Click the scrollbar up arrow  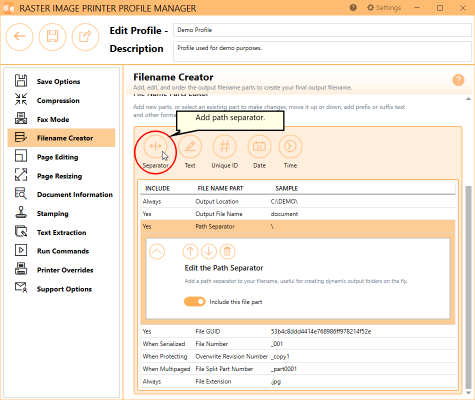(468, 99)
